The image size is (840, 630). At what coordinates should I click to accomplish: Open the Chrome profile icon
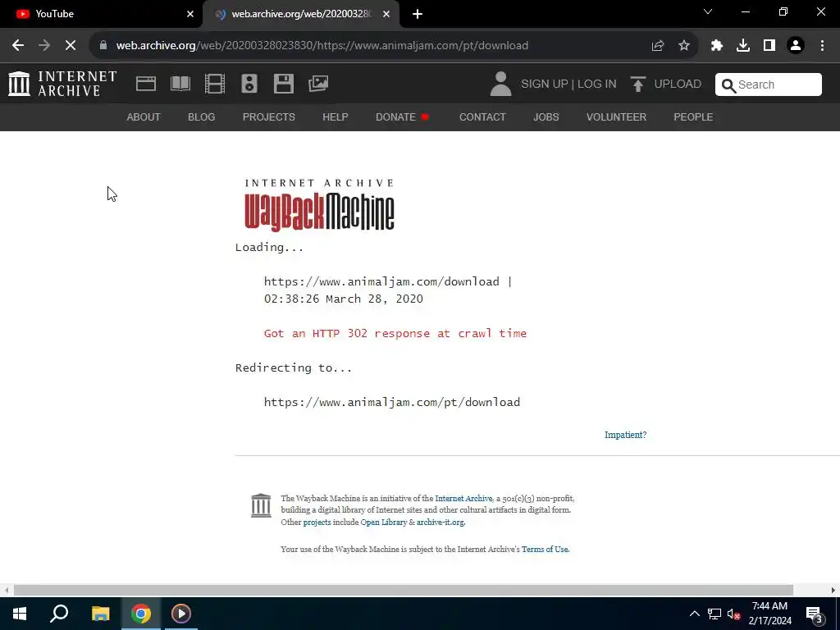[x=796, y=46]
